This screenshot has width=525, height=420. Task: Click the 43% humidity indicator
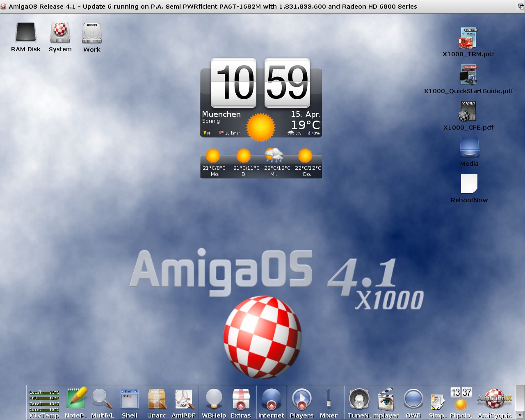coord(314,133)
